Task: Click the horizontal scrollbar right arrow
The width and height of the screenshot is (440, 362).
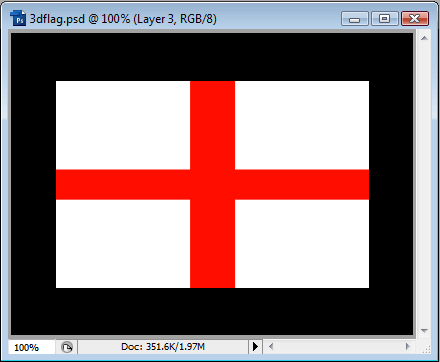Action: click(x=408, y=347)
